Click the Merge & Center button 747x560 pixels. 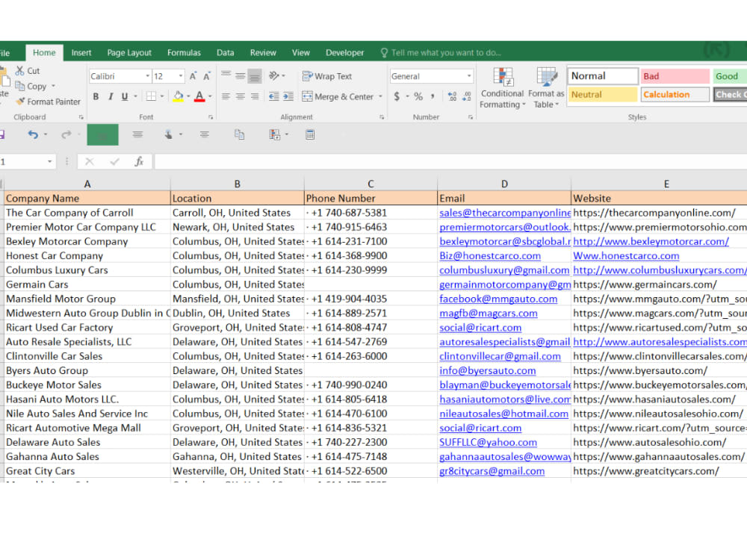pyautogui.click(x=338, y=96)
